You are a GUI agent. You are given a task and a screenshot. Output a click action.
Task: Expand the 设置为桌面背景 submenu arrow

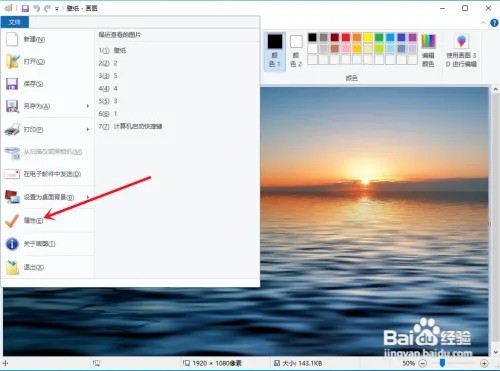(x=88, y=197)
